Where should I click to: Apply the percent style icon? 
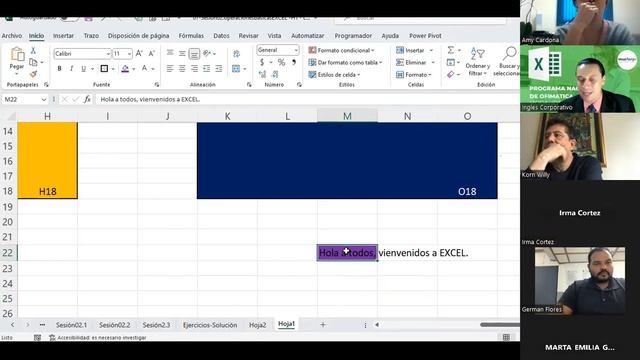tap(281, 62)
